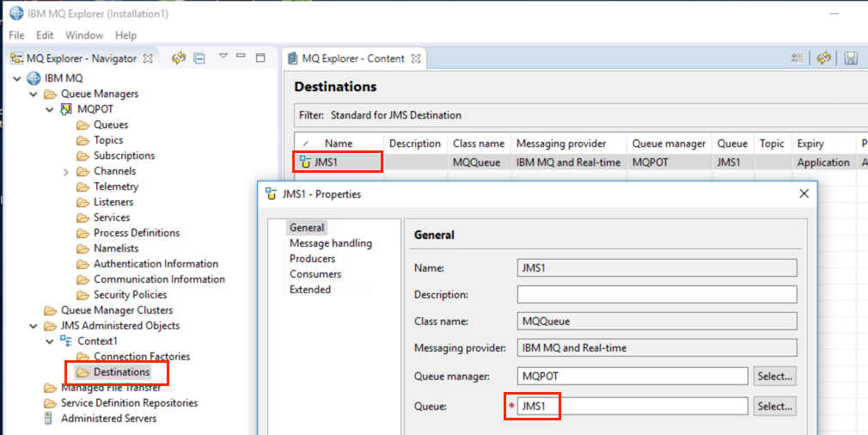Expand the Channels folder
Image resolution: width=868 pixels, height=435 pixels.
[x=66, y=172]
